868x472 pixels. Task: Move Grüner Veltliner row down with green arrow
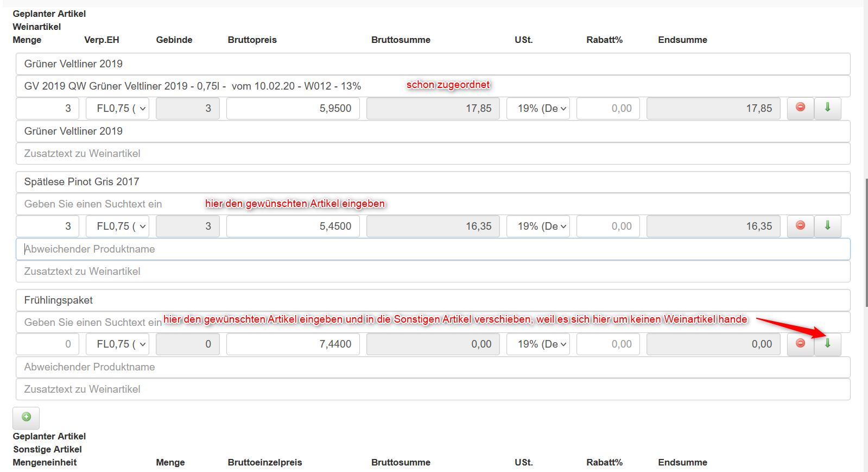[827, 108]
